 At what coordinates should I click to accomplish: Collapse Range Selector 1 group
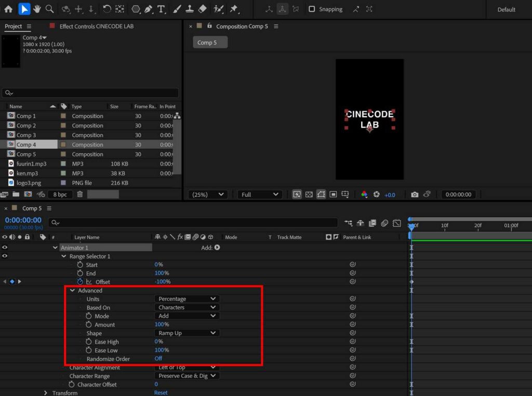[64, 256]
